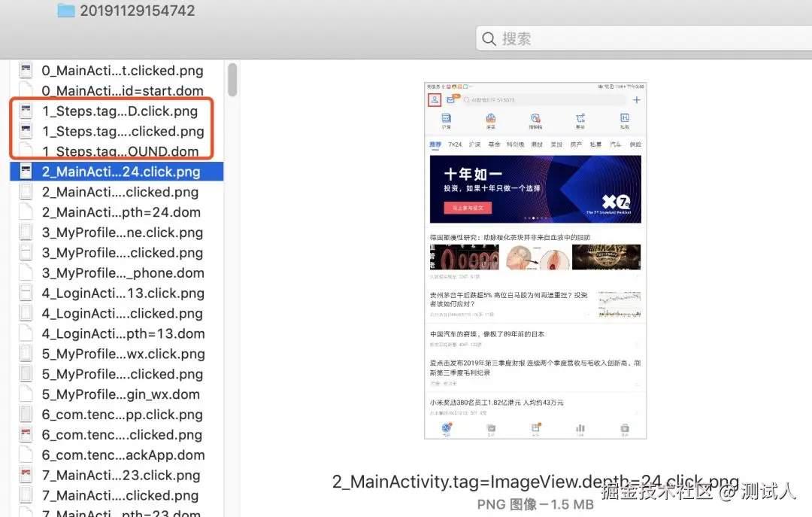Select file 4_LoginActi....clicked.png
The height and width of the screenshot is (517, 812).
pos(117,313)
